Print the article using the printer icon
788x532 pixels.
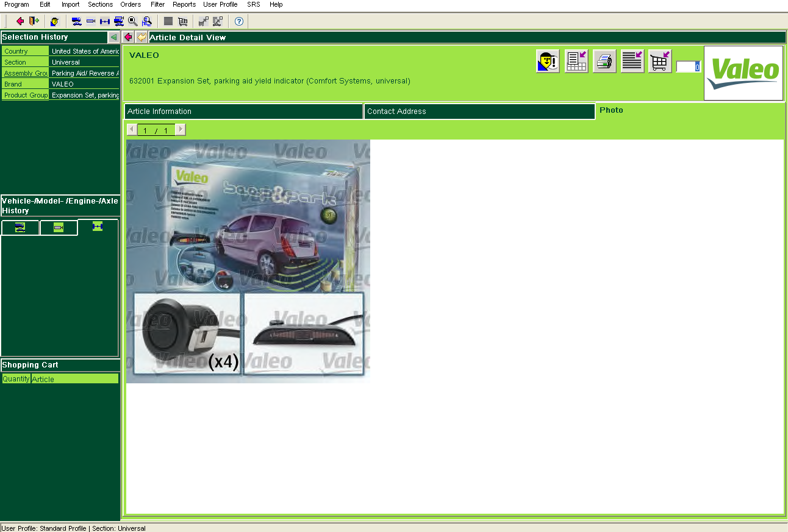(604, 62)
